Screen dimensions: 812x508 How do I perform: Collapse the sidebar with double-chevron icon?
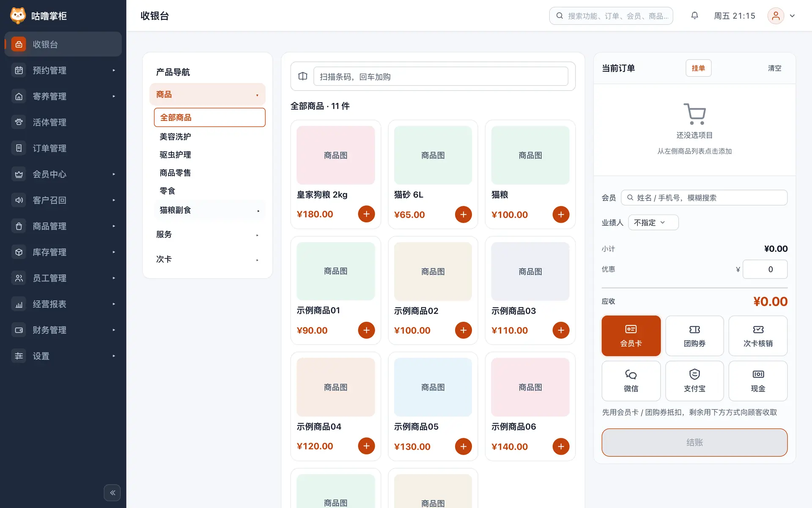[112, 493]
